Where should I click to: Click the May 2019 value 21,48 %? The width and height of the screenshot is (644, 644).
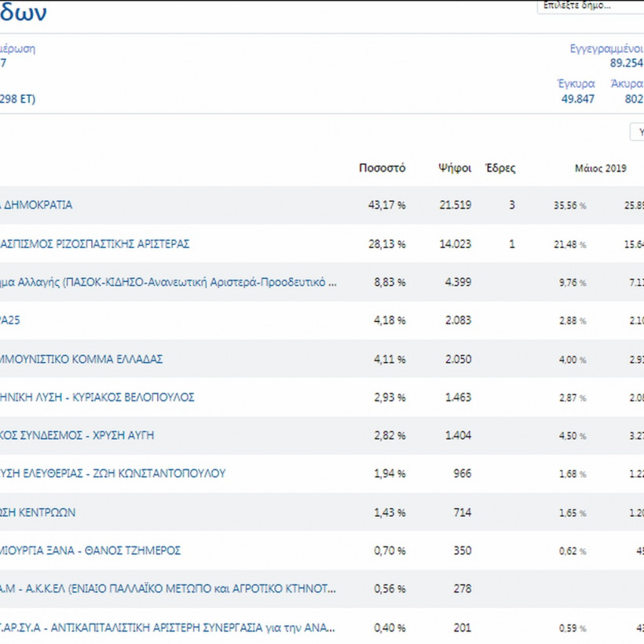point(569,244)
